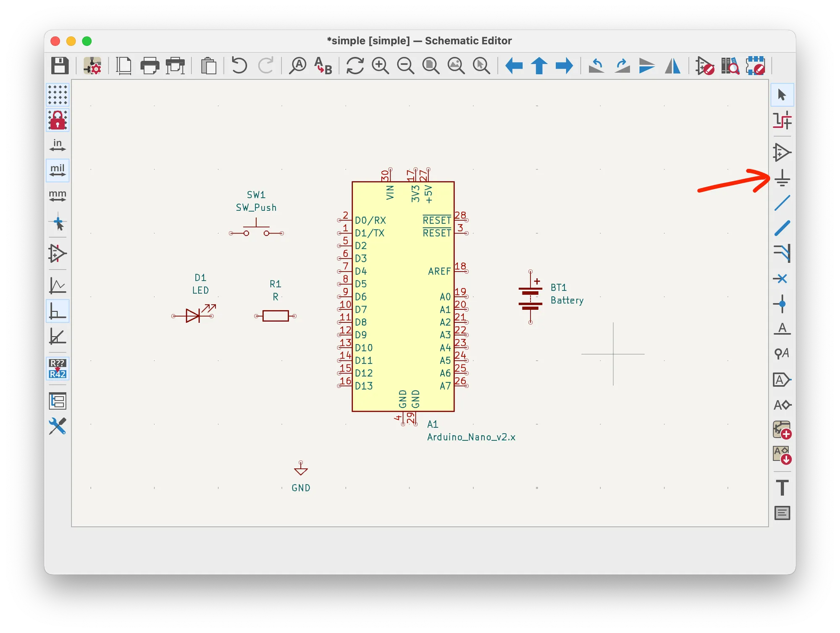Open the Symbol Editor
The width and height of the screenshot is (840, 633).
tap(705, 66)
